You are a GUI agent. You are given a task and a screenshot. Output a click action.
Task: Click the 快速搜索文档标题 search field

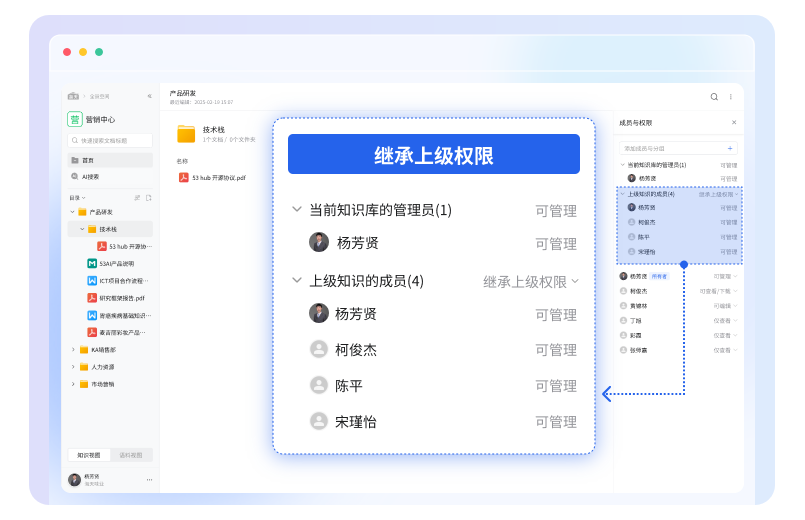110,140
